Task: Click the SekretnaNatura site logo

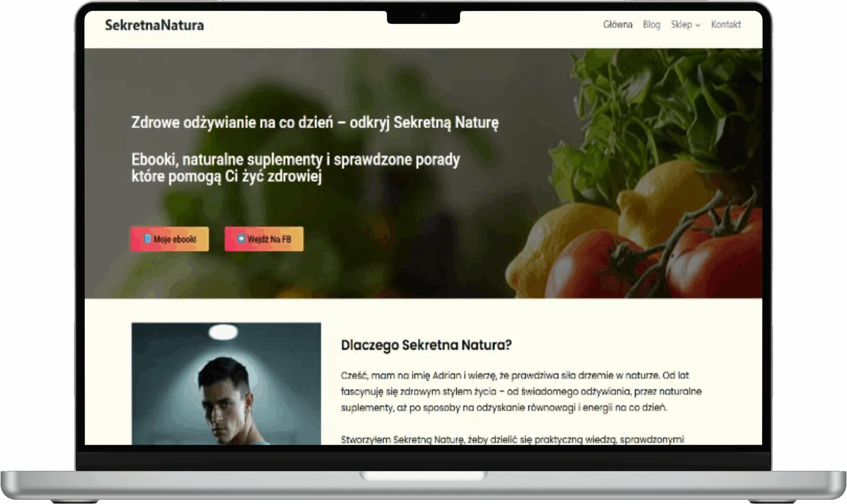Action: (154, 25)
